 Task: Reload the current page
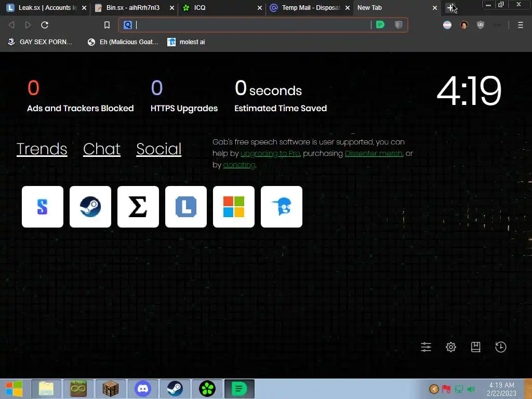tap(45, 25)
